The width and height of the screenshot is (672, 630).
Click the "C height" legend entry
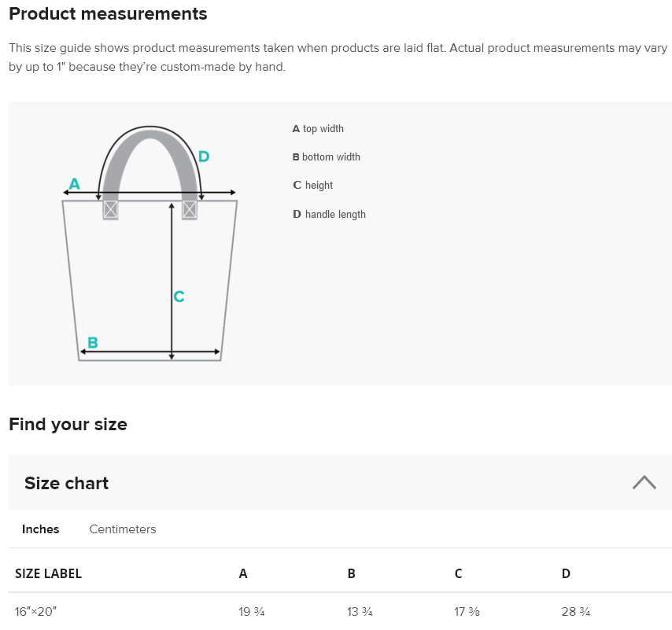[312, 186]
